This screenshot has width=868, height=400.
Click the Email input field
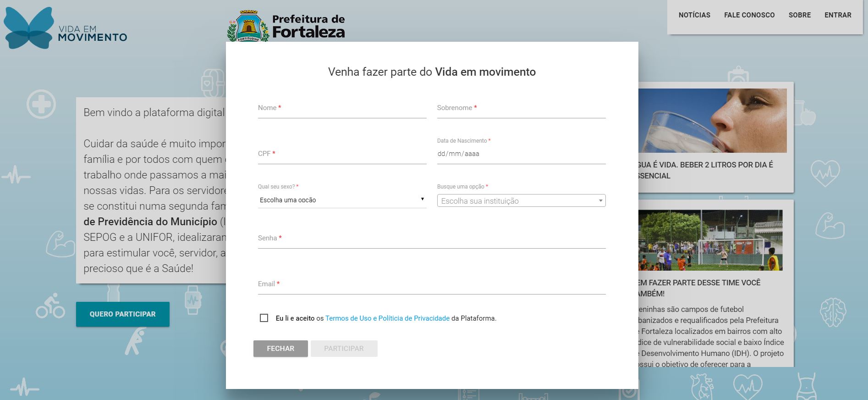[432, 284]
